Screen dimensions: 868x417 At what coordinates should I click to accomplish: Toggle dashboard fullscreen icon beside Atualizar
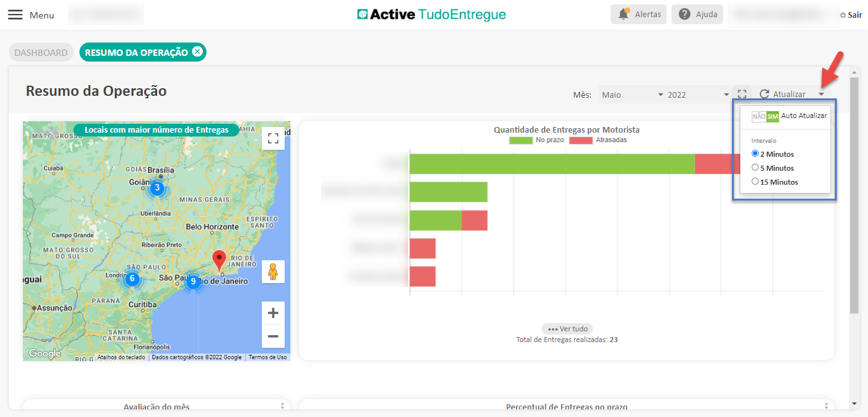[742, 94]
